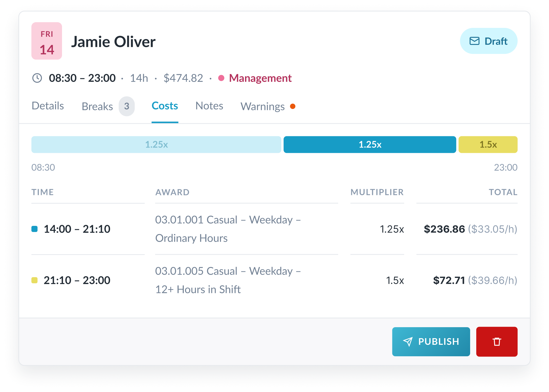Select the dark blue 1.25x timeline segment

click(370, 144)
